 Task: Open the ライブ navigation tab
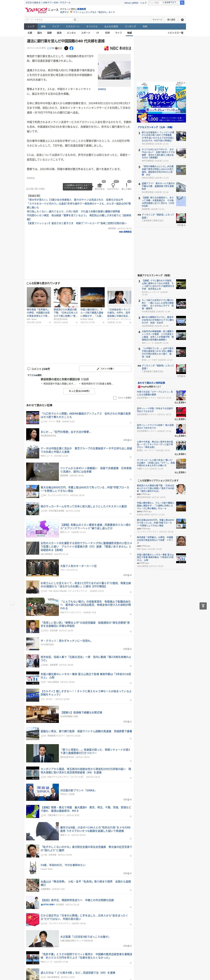(x=56, y=27)
